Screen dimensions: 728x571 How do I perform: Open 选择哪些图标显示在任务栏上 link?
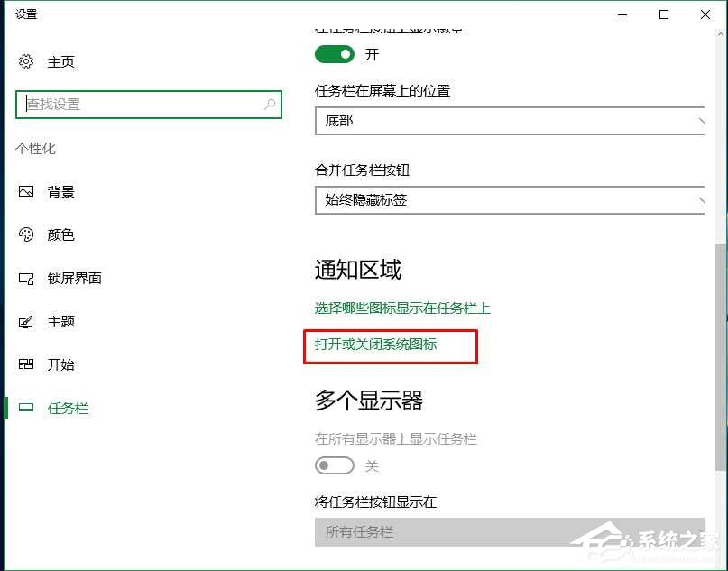pos(401,308)
